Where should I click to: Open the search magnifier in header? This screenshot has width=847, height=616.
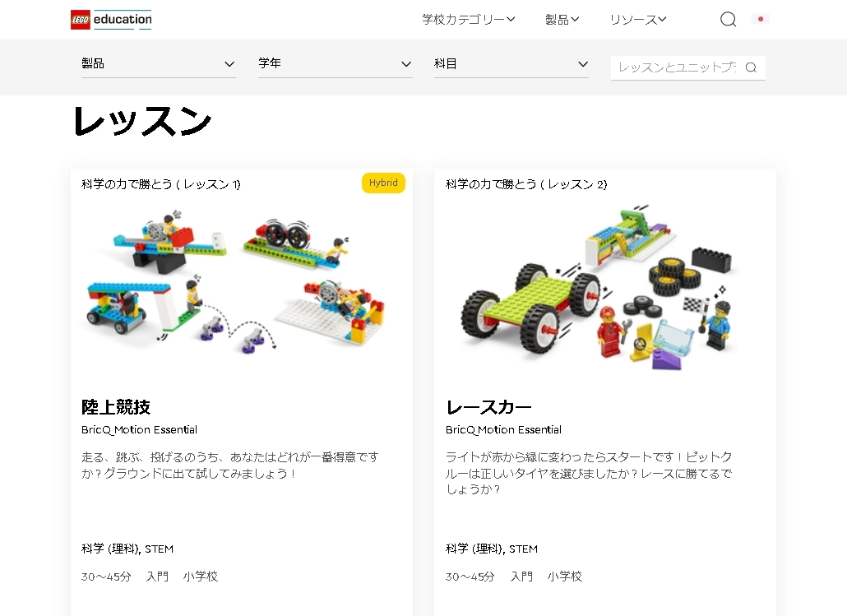pyautogui.click(x=728, y=20)
